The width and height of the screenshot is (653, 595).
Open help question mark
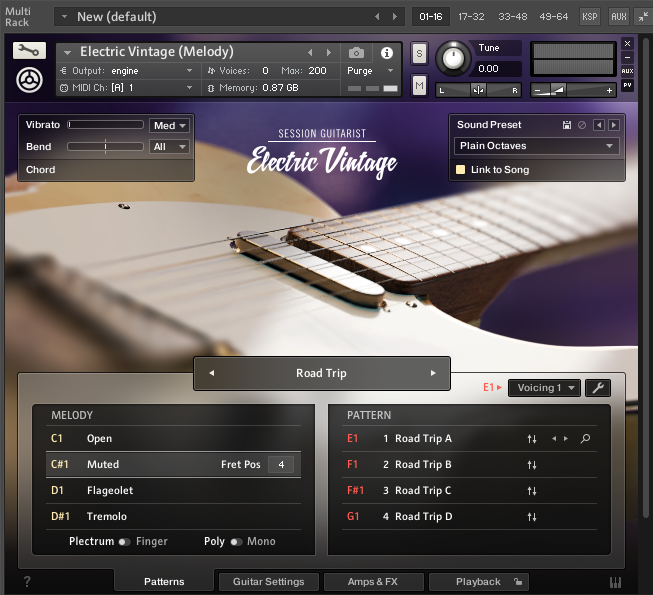(27, 582)
